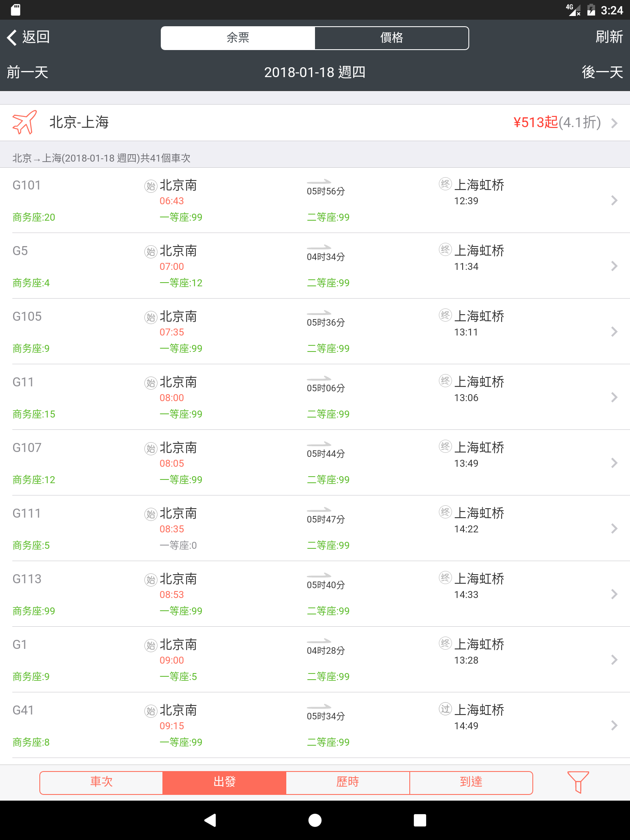Tap departure time 07:35 on G105
Viewport: 630px width, 840px height.
pyautogui.click(x=172, y=332)
